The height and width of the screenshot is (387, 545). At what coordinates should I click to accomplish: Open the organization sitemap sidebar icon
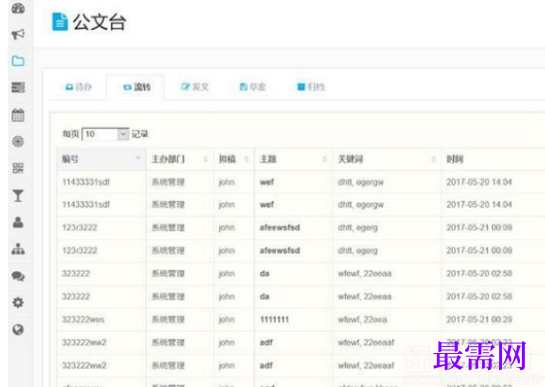(x=18, y=249)
